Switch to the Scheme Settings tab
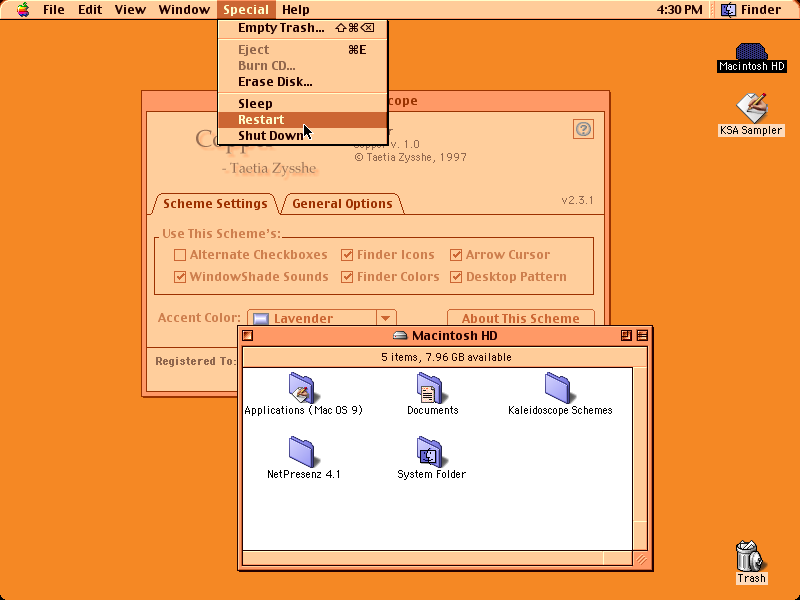Screen dimensions: 800x600 pos(215,204)
